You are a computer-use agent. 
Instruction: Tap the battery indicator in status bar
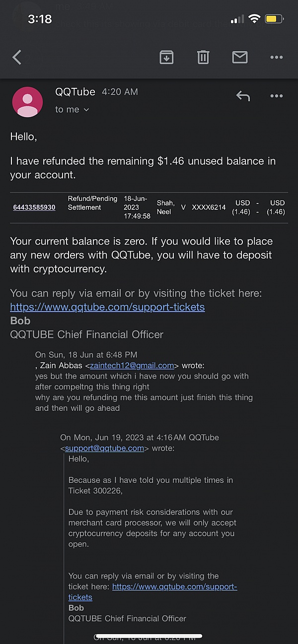[x=274, y=19]
